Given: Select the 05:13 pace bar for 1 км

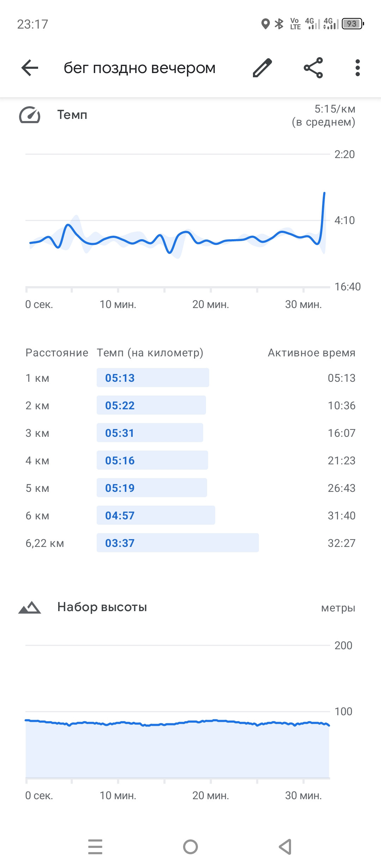Looking at the screenshot, I should point(153,378).
